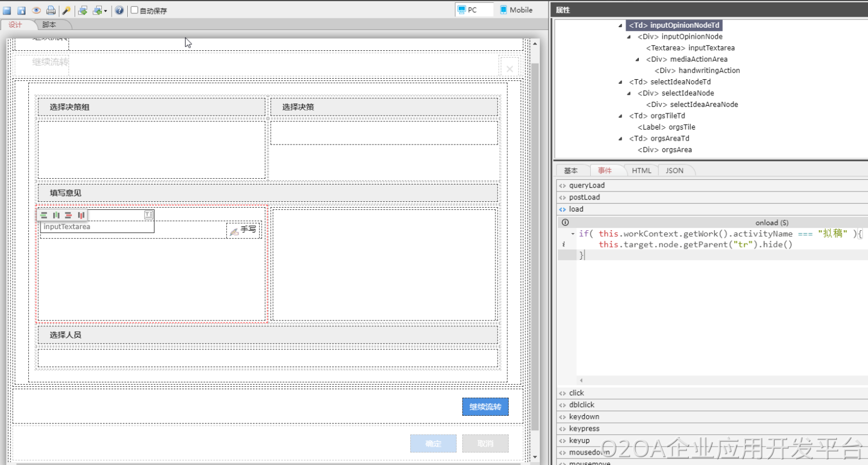This screenshot has height=465, width=868.
Task: Switch to Mobile preview mode
Action: [x=516, y=10]
